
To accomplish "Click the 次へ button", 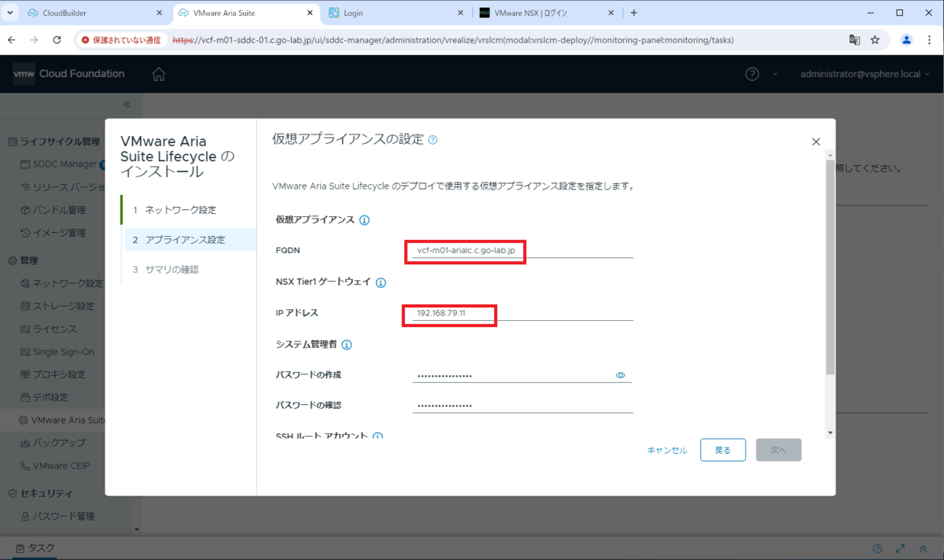I will tap(779, 450).
